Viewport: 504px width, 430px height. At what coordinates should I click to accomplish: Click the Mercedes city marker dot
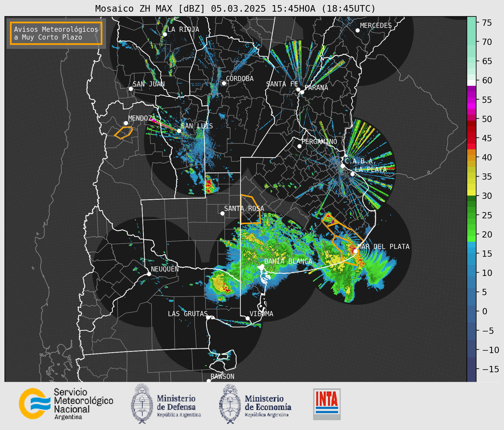tap(358, 31)
